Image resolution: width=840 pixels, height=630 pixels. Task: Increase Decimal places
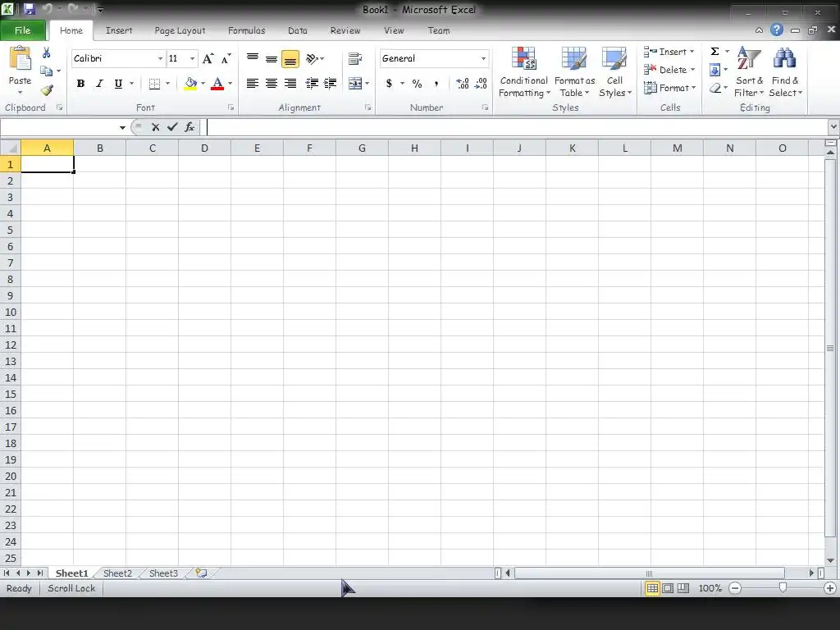pyautogui.click(x=463, y=84)
